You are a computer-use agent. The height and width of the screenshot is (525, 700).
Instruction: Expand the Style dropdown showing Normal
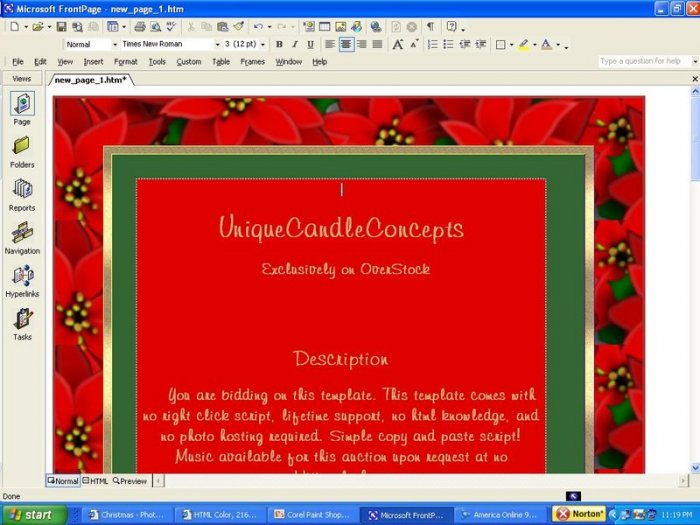[x=115, y=45]
